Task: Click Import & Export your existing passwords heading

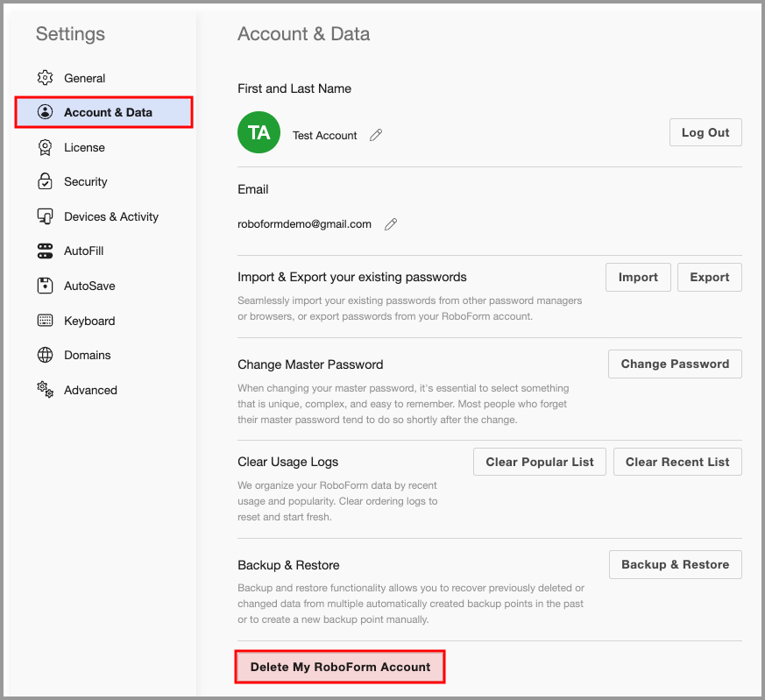Action: click(x=351, y=277)
